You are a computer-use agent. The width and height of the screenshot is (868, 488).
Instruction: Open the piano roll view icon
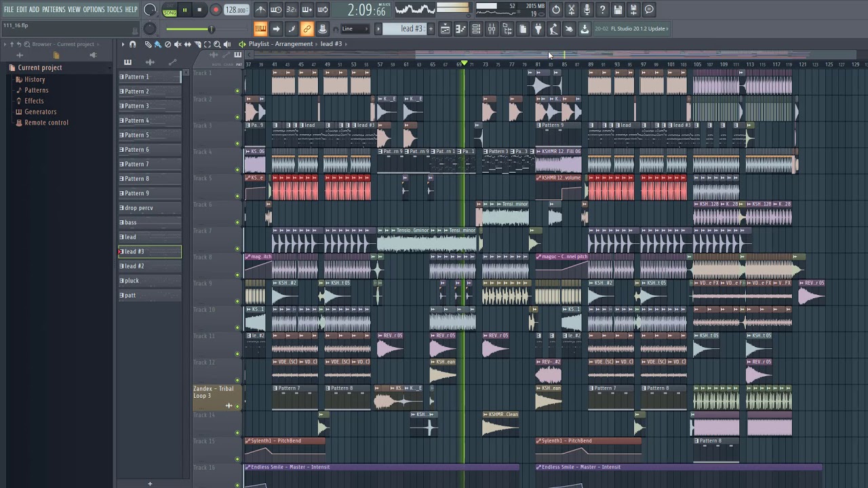tap(460, 28)
